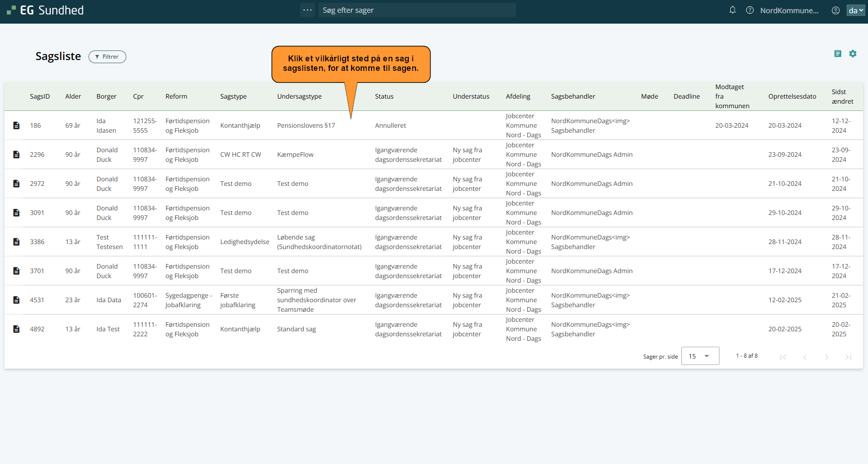The width and height of the screenshot is (868, 464).
Task: Open the document icon for case 3386
Action: coord(16,242)
